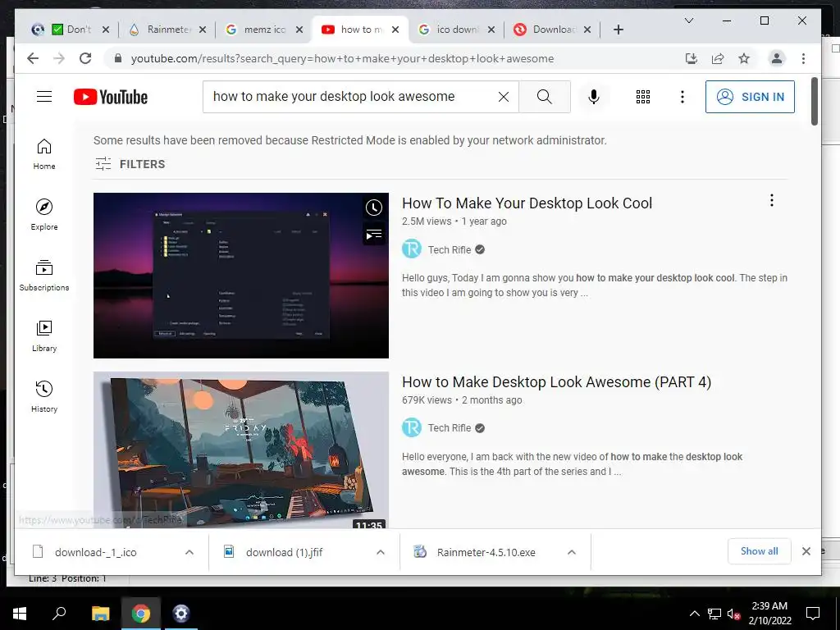
Task: Click the YouTube logo
Action: pyautogui.click(x=111, y=97)
